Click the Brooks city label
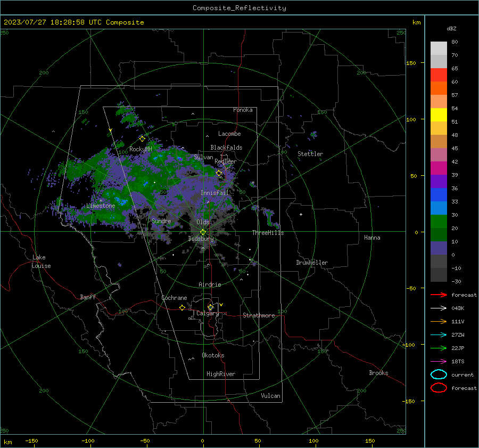Image resolution: width=479 pixels, height=448 pixels. coord(378,373)
